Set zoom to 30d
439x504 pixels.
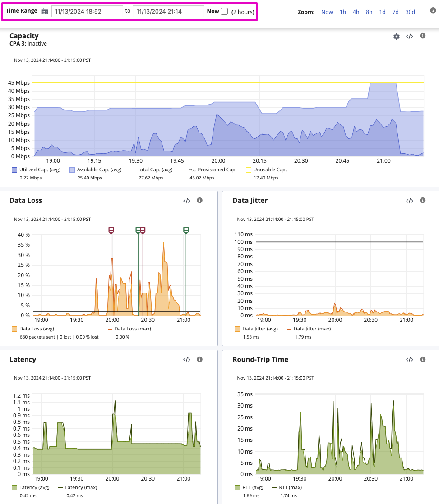pyautogui.click(x=410, y=12)
